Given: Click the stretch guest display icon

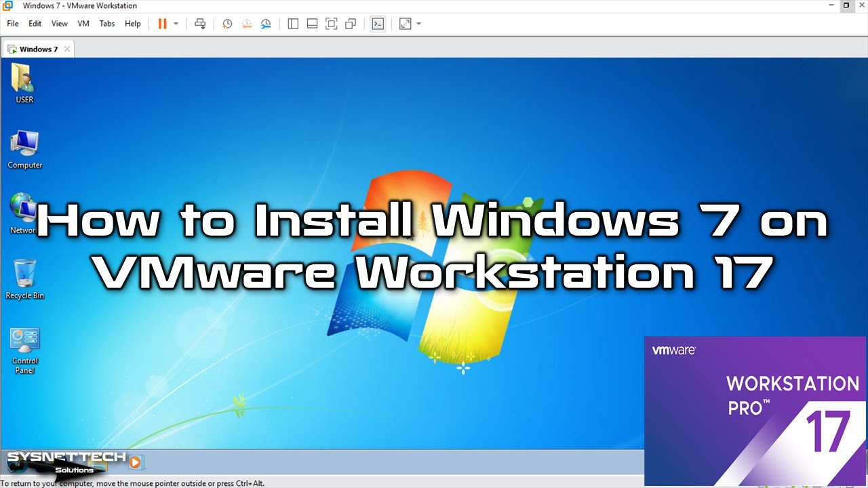Looking at the screenshot, I should (405, 24).
